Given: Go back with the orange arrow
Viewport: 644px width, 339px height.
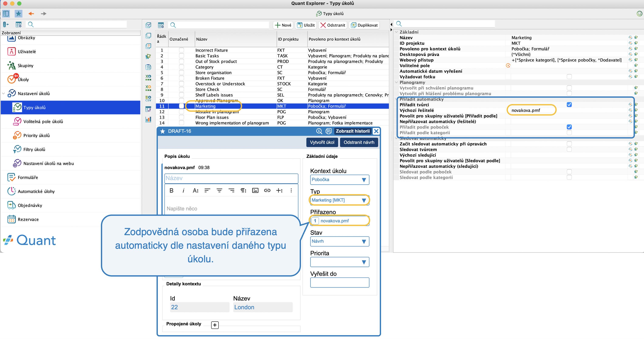Looking at the screenshot, I should click(31, 14).
